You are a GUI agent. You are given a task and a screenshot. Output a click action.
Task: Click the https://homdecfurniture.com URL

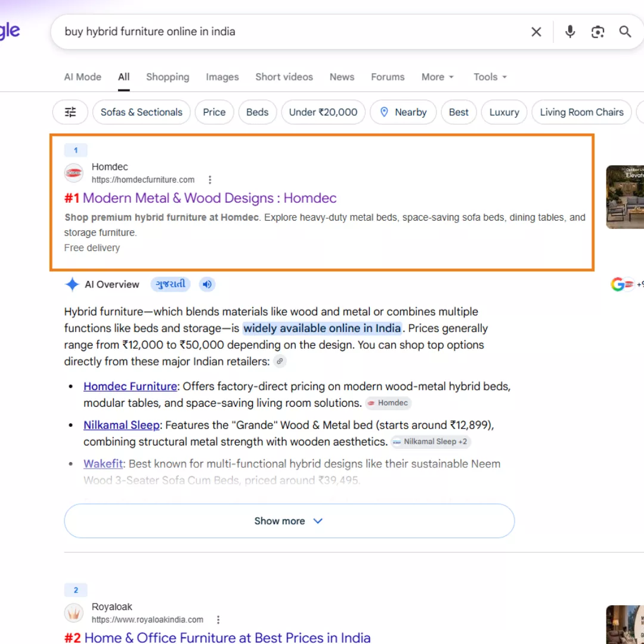143,180
